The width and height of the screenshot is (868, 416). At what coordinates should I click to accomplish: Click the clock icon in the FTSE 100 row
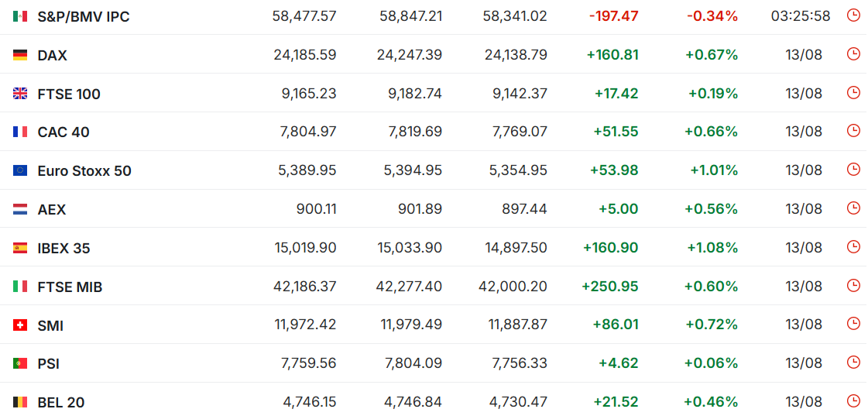pos(853,92)
